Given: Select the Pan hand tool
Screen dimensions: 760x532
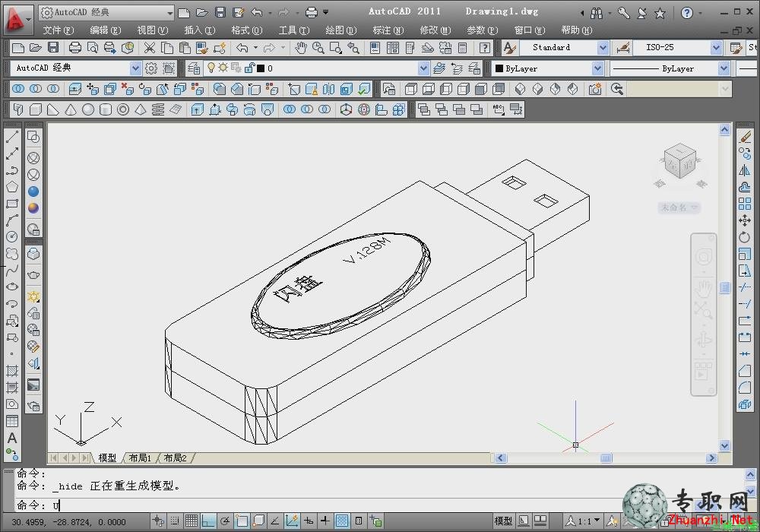Looking at the screenshot, I should (300, 47).
